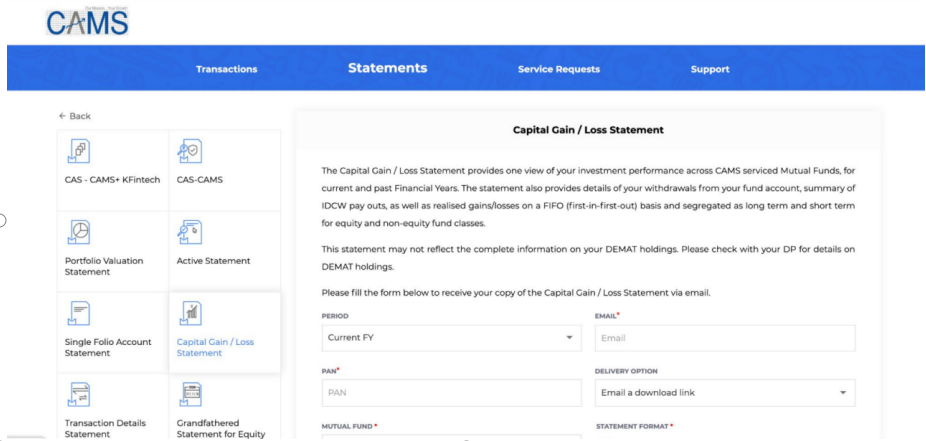
Task: Click the Grandfathered Statement for Equity icon
Action: (x=190, y=394)
